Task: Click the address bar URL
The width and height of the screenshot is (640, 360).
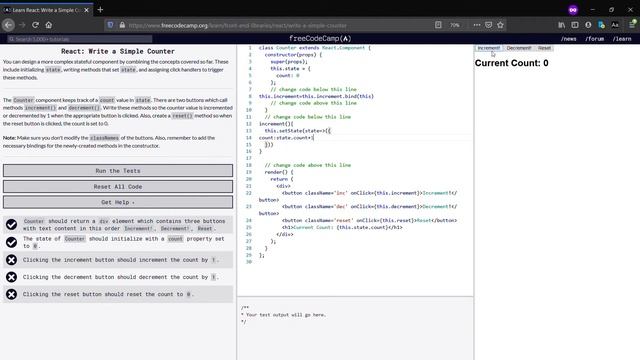Action: click(238, 25)
